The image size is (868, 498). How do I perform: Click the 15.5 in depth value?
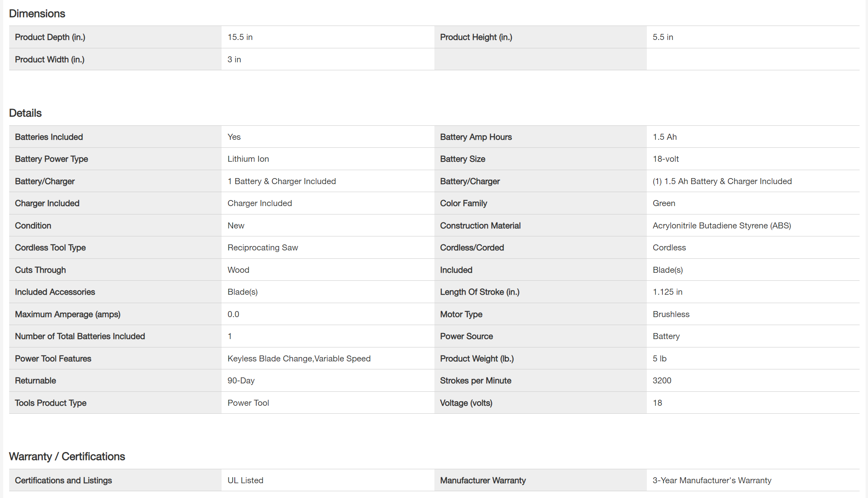point(240,37)
